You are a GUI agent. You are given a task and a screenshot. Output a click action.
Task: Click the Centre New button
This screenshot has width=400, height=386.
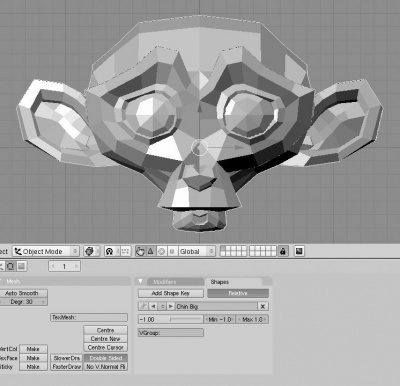coord(105,339)
